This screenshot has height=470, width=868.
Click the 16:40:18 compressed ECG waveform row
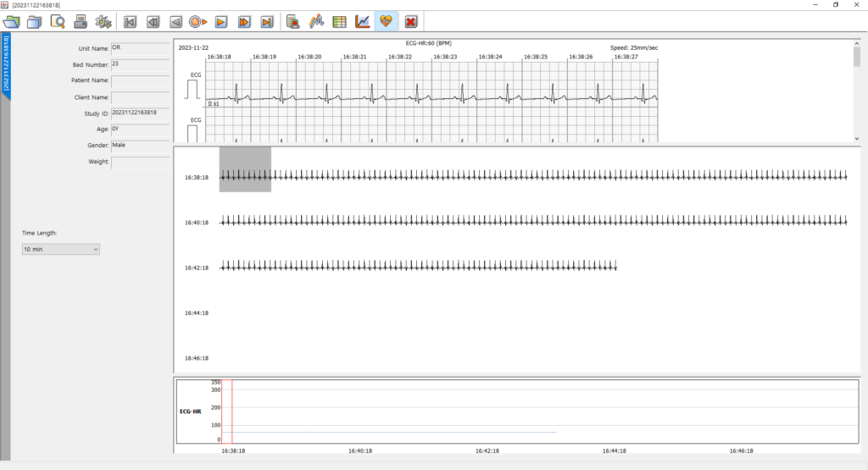[534, 222]
